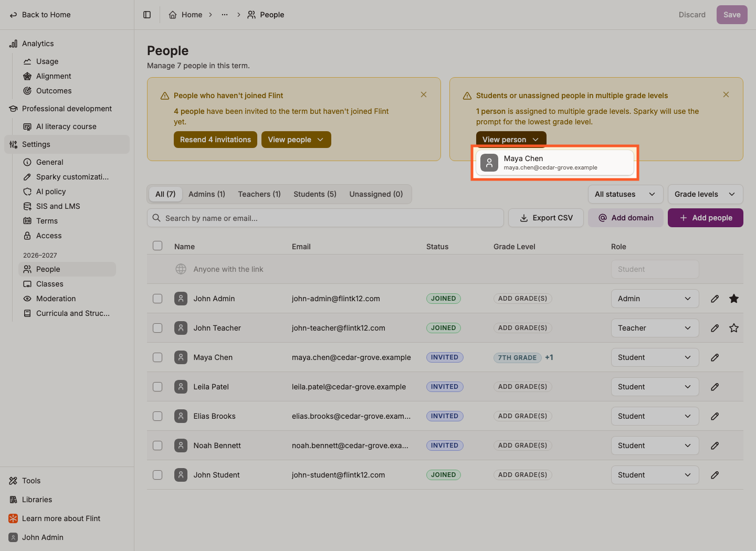Click the edit pencil for Noah Bennett
Screen dimensions: 756x551
[715, 446]
